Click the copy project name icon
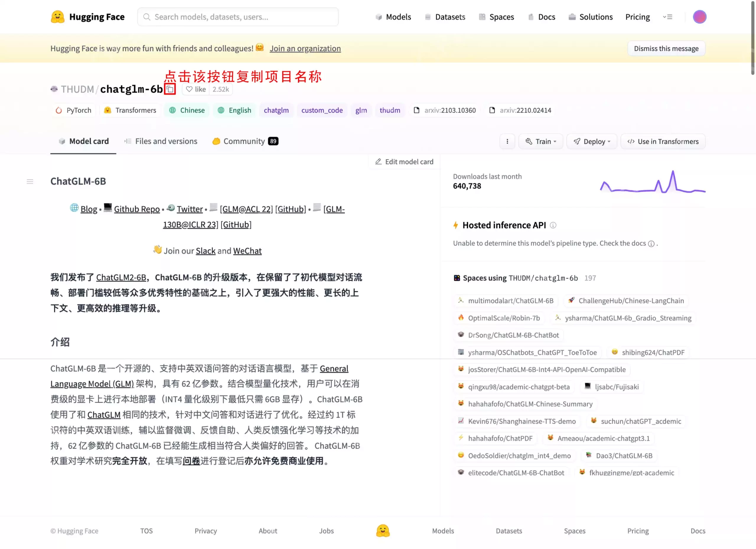Image resolution: width=756 pixels, height=549 pixels. click(x=170, y=89)
